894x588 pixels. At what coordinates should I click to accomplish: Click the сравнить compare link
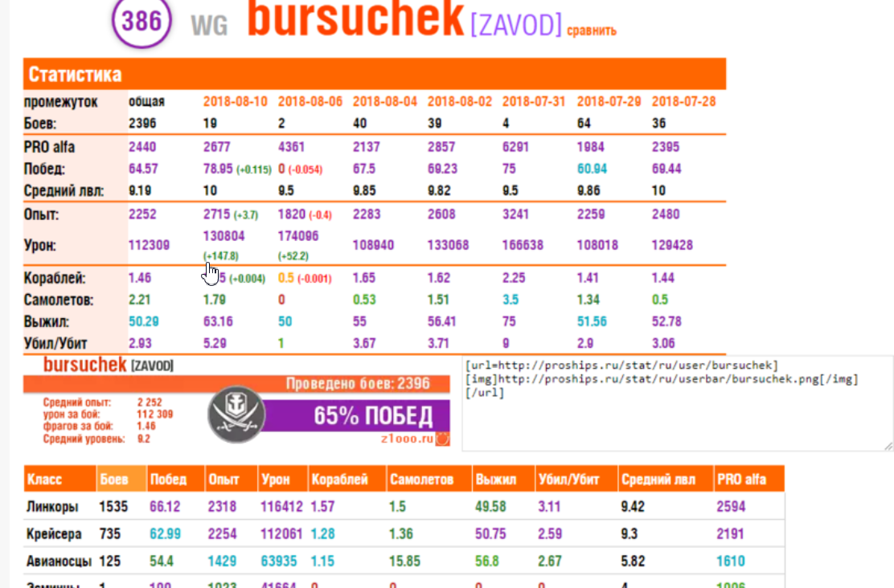[x=591, y=31]
